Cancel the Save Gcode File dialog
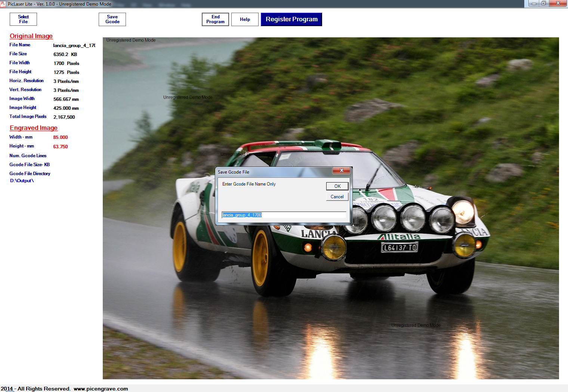This screenshot has height=392, width=568. tap(337, 196)
